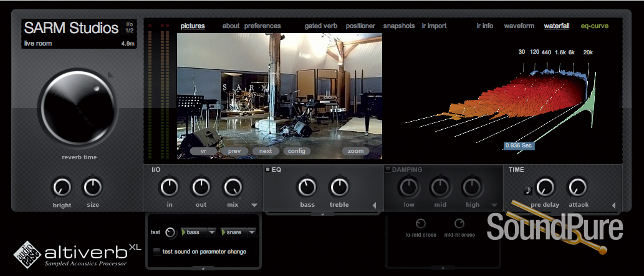This screenshot has width=644, height=276.
Task: Click the lo-mid cross knob
Action: (421, 224)
